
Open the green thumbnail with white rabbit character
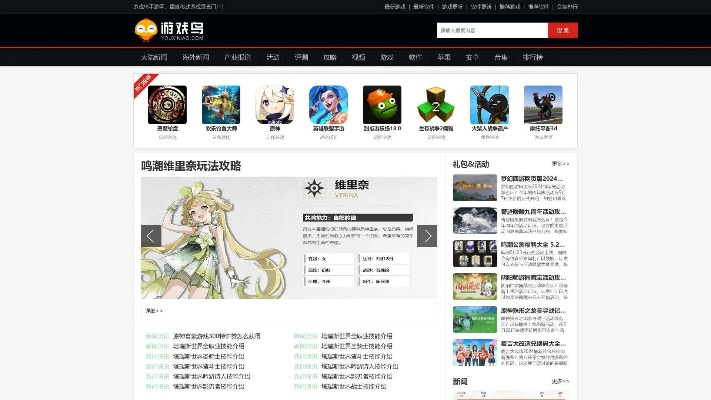pyautogui.click(x=475, y=287)
